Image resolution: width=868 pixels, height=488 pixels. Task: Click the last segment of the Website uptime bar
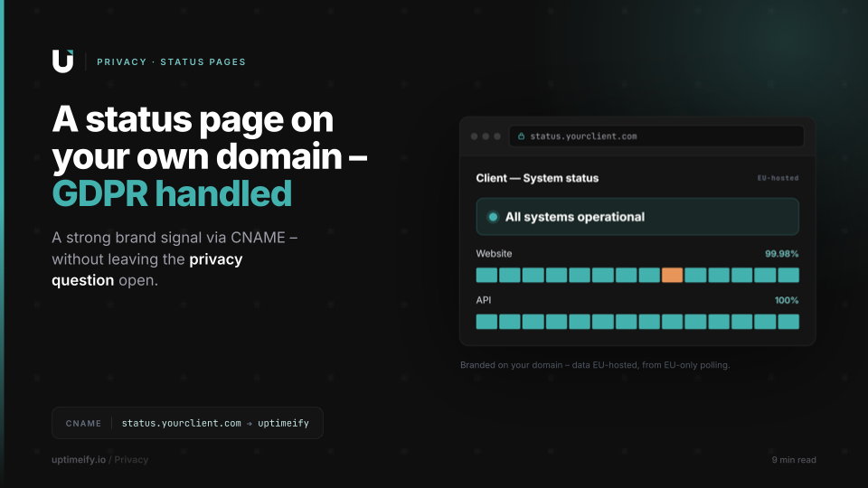[788, 275]
